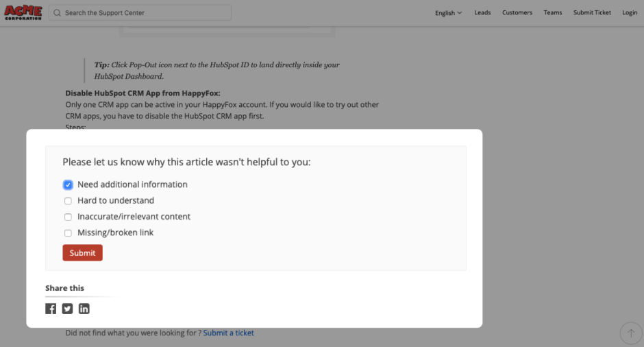This screenshot has height=347, width=644.
Task: Click the Login link
Action: tap(629, 13)
